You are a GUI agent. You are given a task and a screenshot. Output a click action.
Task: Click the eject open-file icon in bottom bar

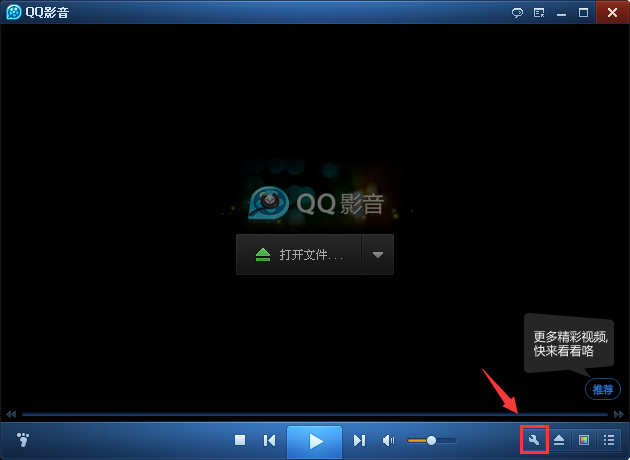tap(559, 440)
